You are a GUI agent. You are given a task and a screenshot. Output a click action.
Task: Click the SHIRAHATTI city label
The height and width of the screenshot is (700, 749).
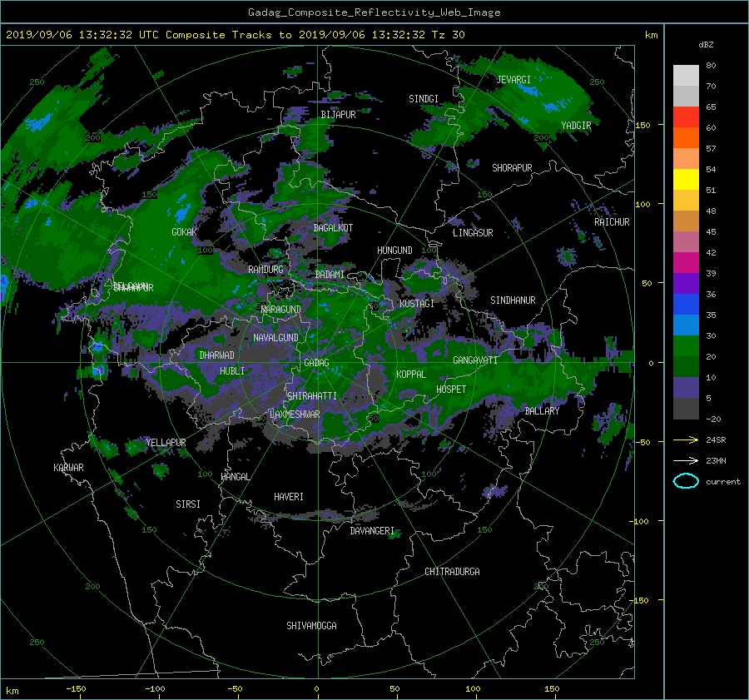pyautogui.click(x=312, y=396)
